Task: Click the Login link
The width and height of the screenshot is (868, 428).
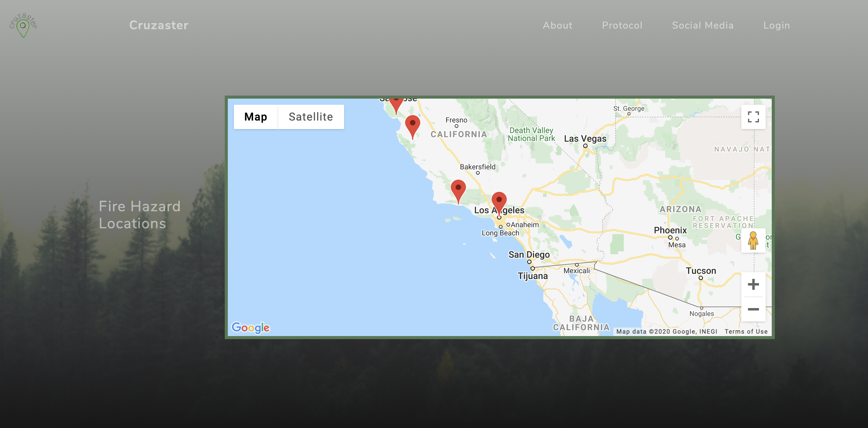Action: (776, 26)
